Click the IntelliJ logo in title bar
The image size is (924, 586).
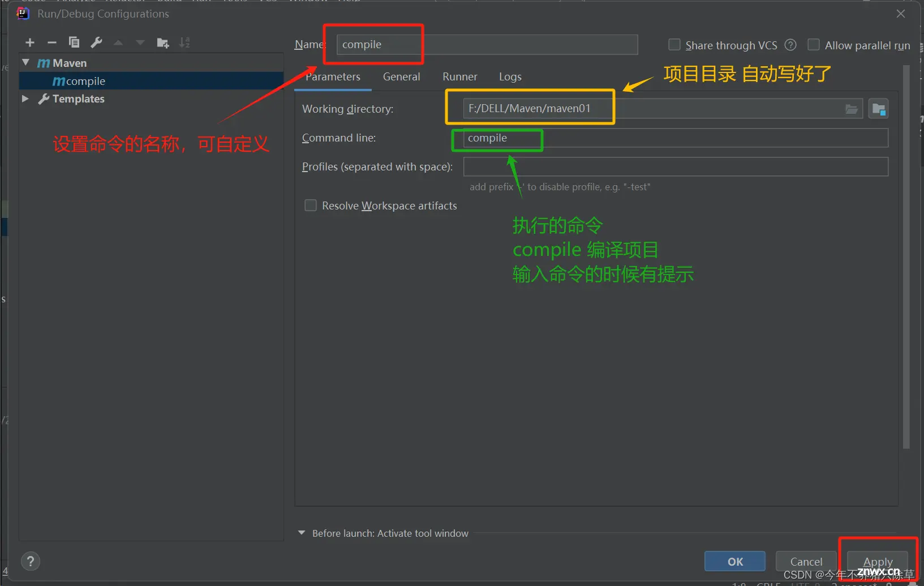(x=23, y=13)
